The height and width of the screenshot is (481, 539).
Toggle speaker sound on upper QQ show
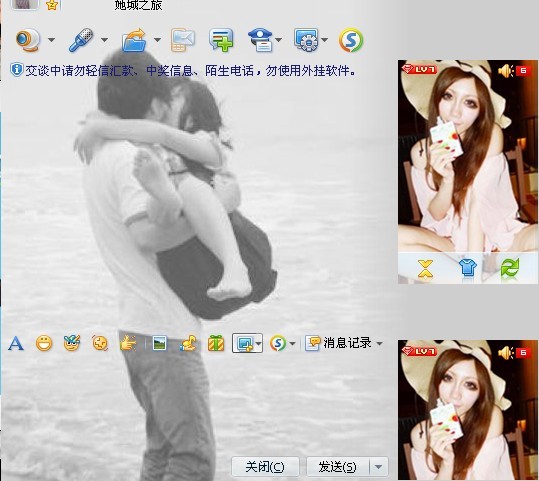point(505,71)
